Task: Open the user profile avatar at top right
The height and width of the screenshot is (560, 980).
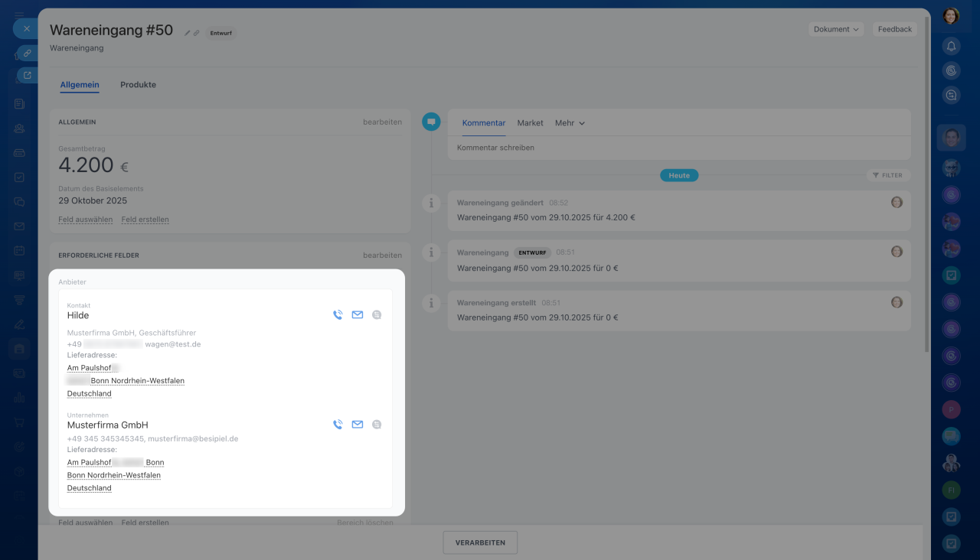Action: pos(951,15)
